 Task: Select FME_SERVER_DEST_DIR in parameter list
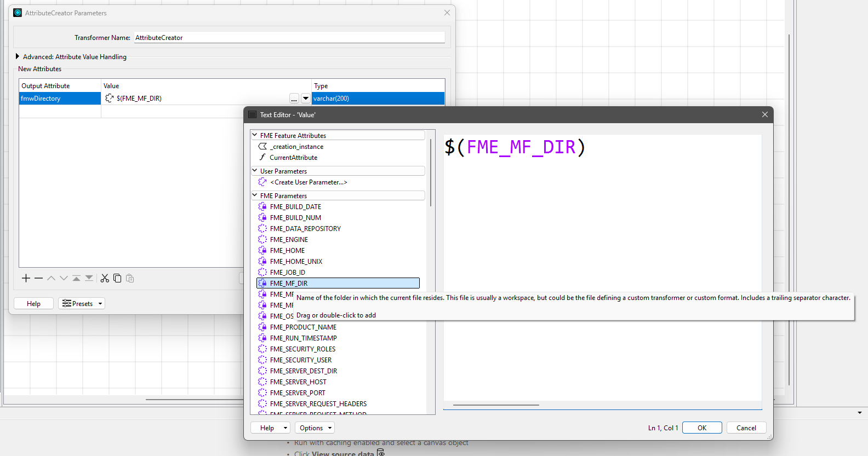(304, 371)
